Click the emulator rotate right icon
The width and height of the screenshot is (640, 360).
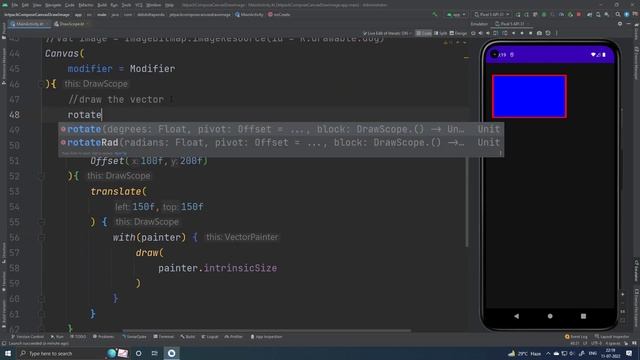tap(505, 33)
